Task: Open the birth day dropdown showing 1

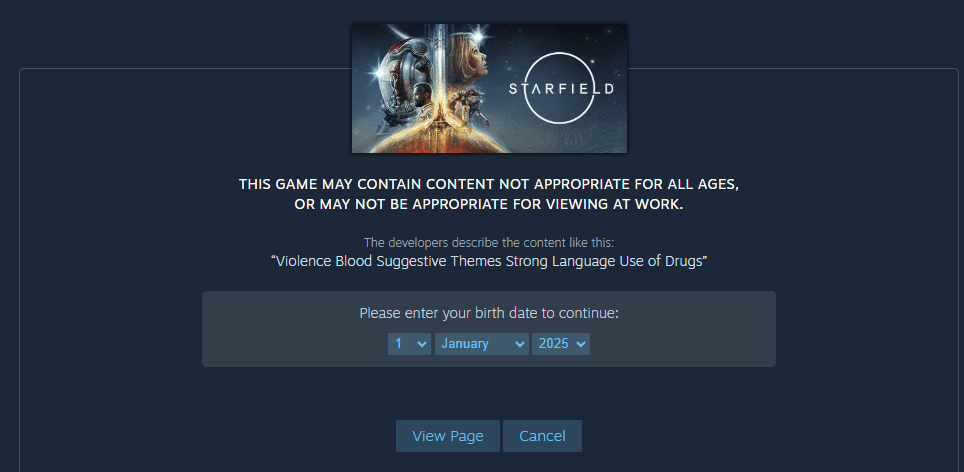Action: pyautogui.click(x=409, y=344)
